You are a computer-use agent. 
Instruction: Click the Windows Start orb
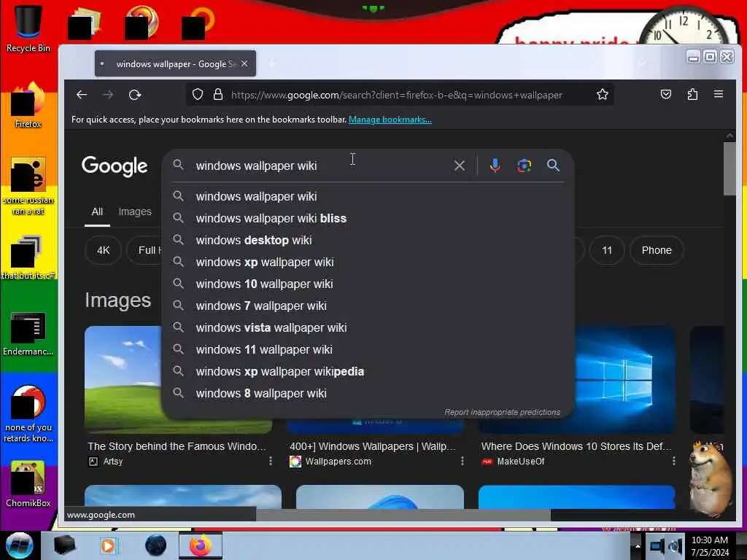tap(20, 545)
